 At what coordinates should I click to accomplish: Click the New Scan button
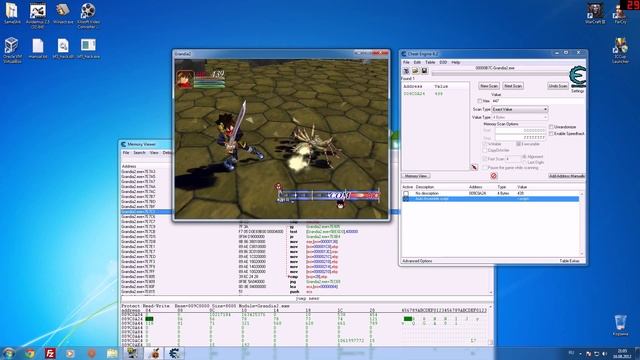(489, 86)
